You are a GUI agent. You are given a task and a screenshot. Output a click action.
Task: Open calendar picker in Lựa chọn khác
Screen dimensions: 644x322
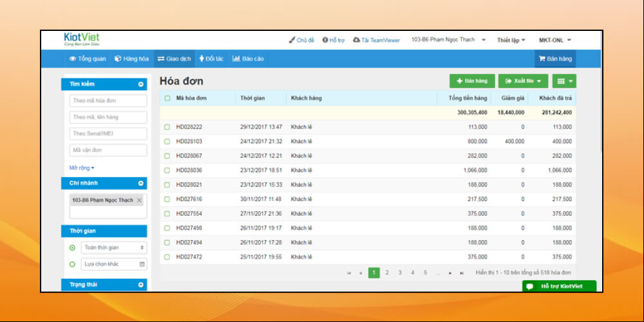point(142,264)
